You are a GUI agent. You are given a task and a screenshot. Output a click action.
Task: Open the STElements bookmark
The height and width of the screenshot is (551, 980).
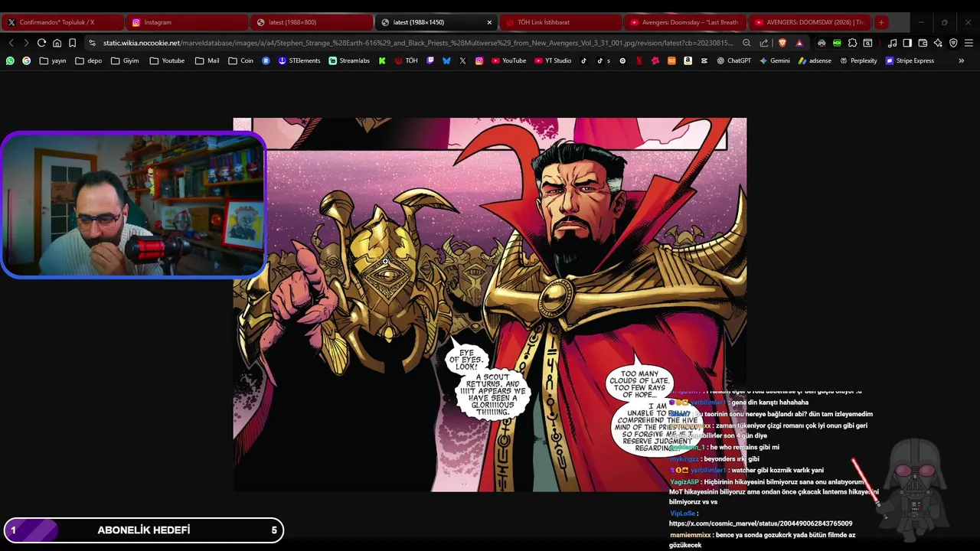click(x=299, y=60)
